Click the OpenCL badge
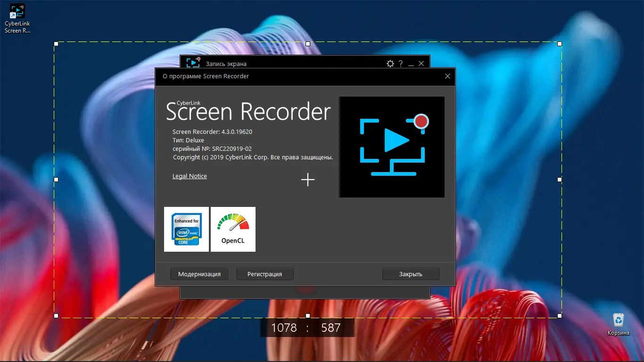 233,229
